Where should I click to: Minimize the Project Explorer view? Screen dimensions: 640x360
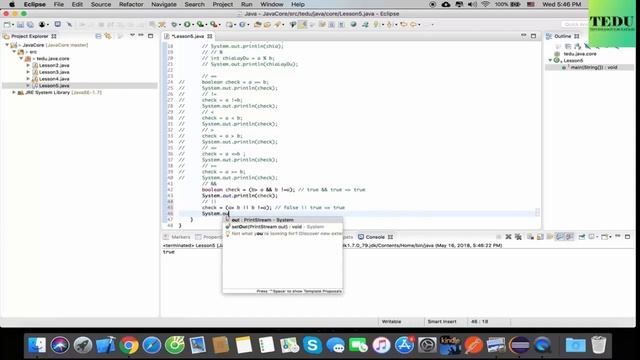(141, 36)
